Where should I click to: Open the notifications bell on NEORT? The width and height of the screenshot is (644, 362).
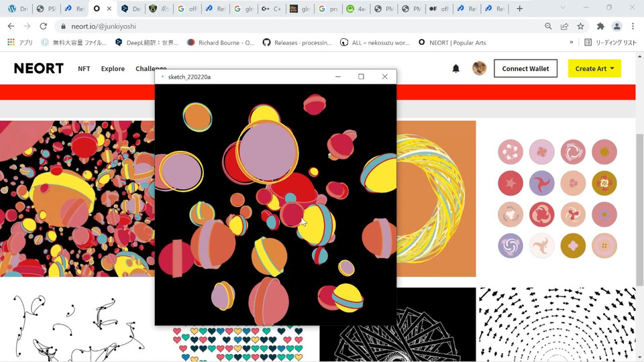(x=456, y=68)
